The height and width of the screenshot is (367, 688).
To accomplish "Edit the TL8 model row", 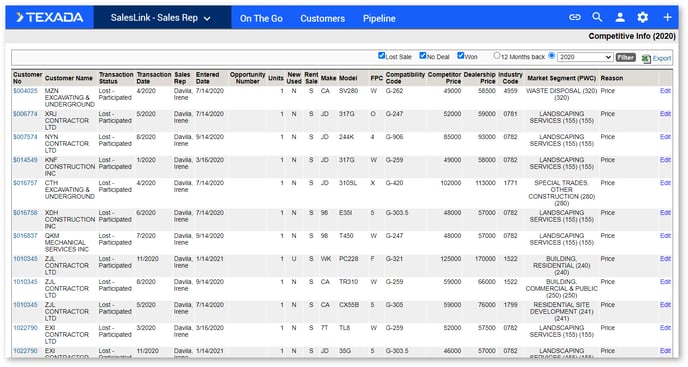I will [665, 328].
